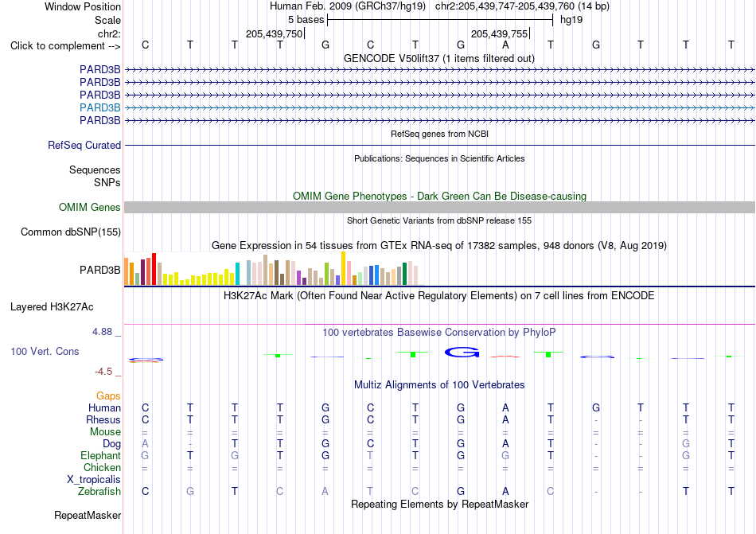The width and height of the screenshot is (756, 534).
Task: Click the Mouse species label
Action: click(x=105, y=432)
